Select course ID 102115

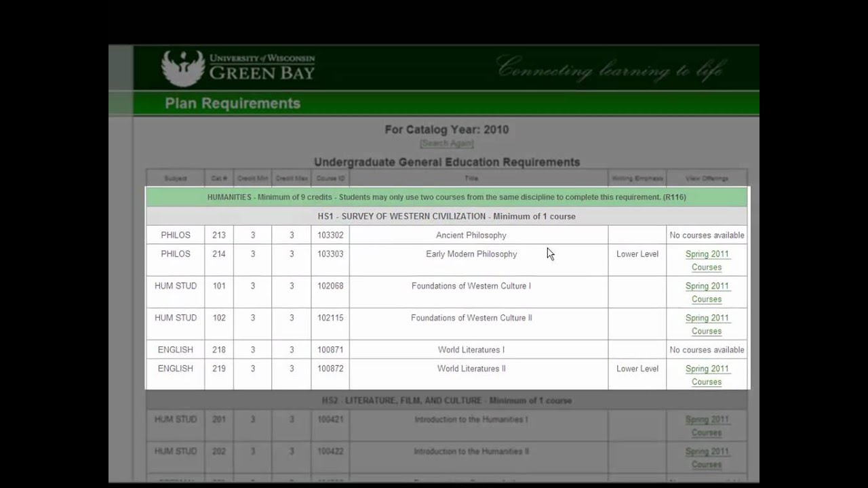(330, 318)
